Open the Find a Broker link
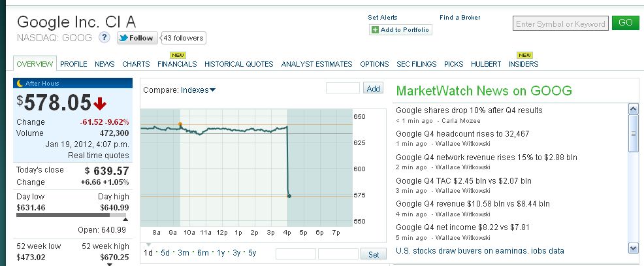 point(460,18)
